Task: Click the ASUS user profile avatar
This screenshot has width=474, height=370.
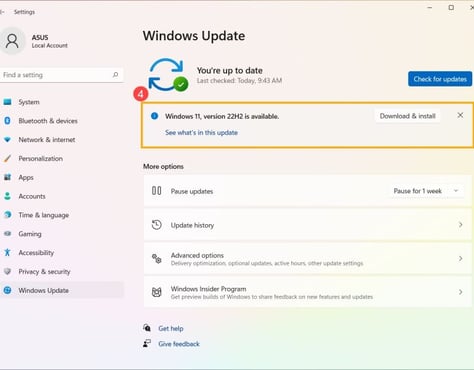Action: [12, 41]
